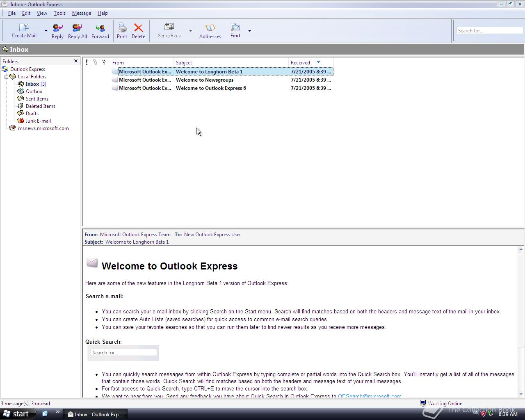Open the Addresses book
This screenshot has width=525, height=420.
tap(210, 31)
